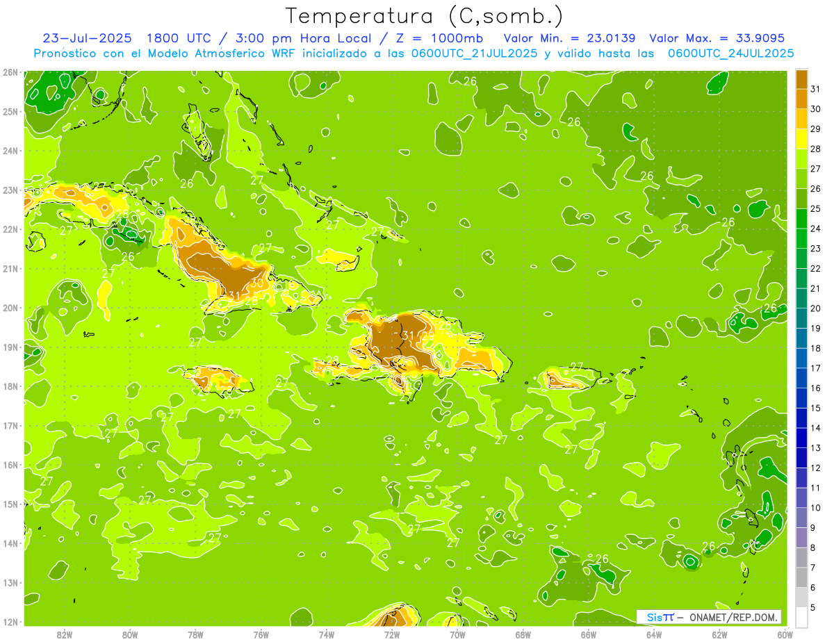
Task: Click the '78W' longitude axis label
Action: pos(195,634)
